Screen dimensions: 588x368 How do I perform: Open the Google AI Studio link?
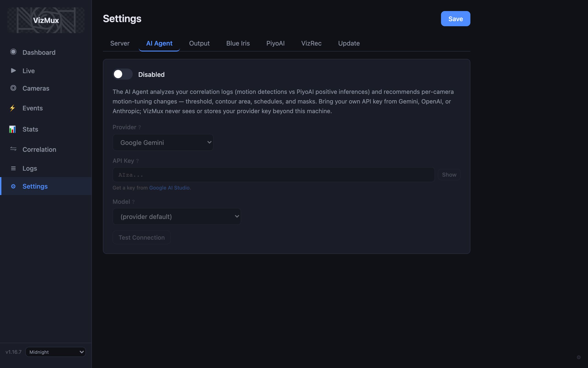pos(169,188)
